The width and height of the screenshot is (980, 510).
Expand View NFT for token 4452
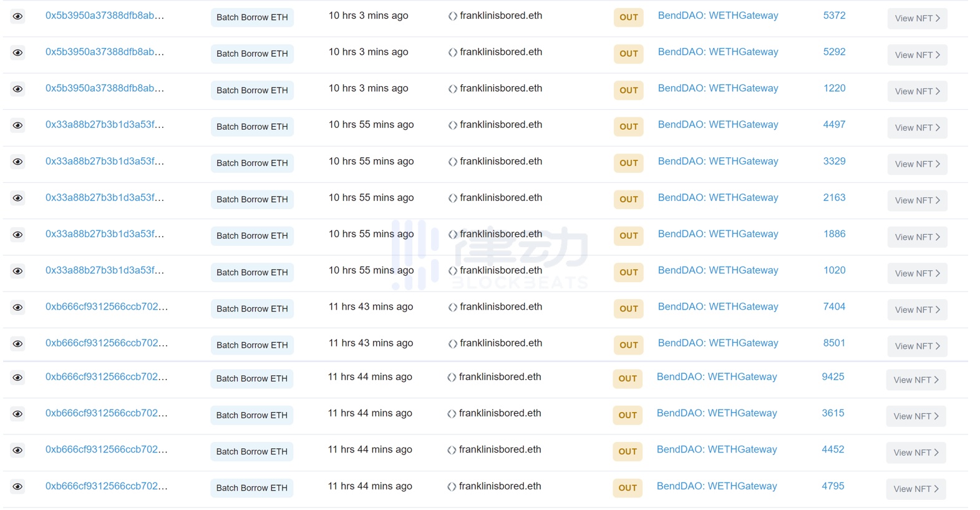pyautogui.click(x=916, y=453)
